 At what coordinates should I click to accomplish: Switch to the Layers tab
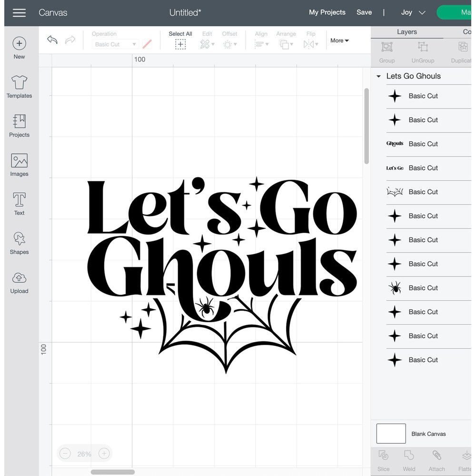(x=407, y=31)
